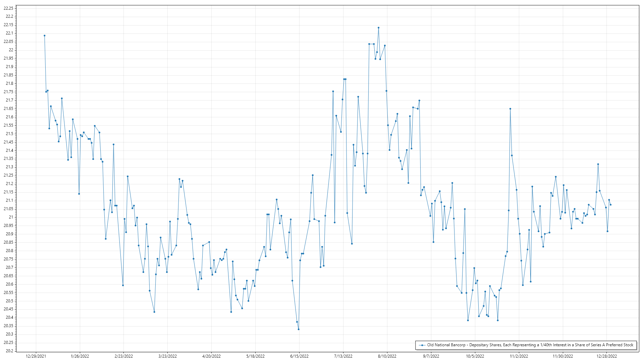Image resolution: width=644 pixels, height=362 pixels.
Task: Click the 21.65 spike point near 11/2/2022
Action: [510, 109]
